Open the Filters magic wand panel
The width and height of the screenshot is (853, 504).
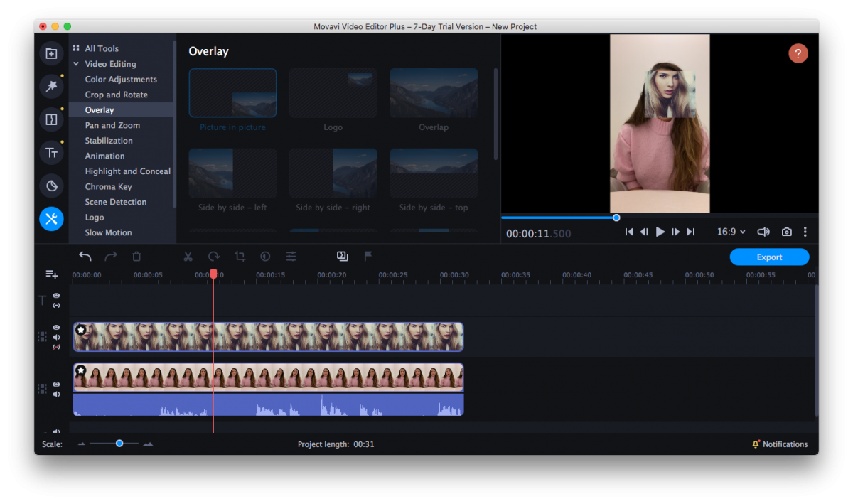point(51,86)
